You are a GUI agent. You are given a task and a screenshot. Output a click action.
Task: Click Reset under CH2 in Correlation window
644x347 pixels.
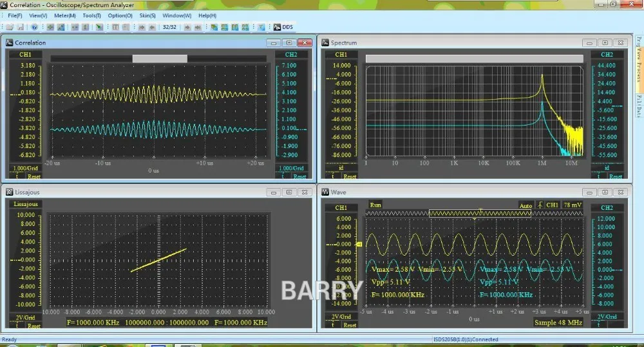point(299,176)
